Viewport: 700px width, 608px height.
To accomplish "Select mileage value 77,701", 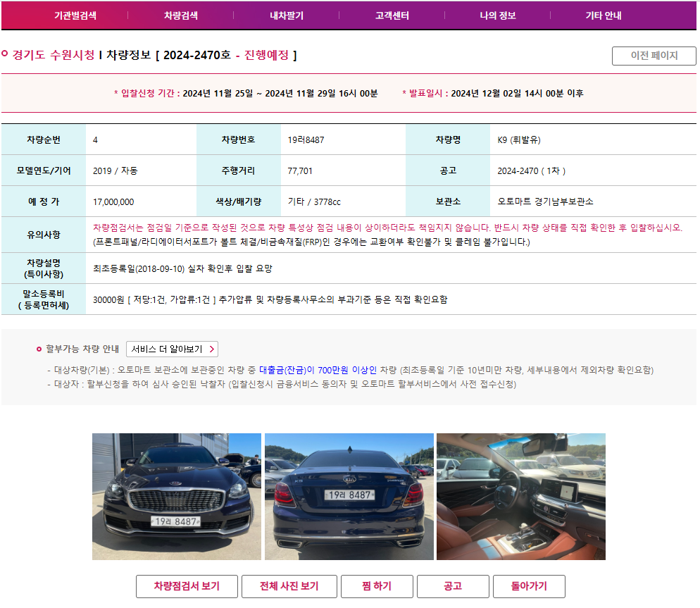I will [x=300, y=170].
